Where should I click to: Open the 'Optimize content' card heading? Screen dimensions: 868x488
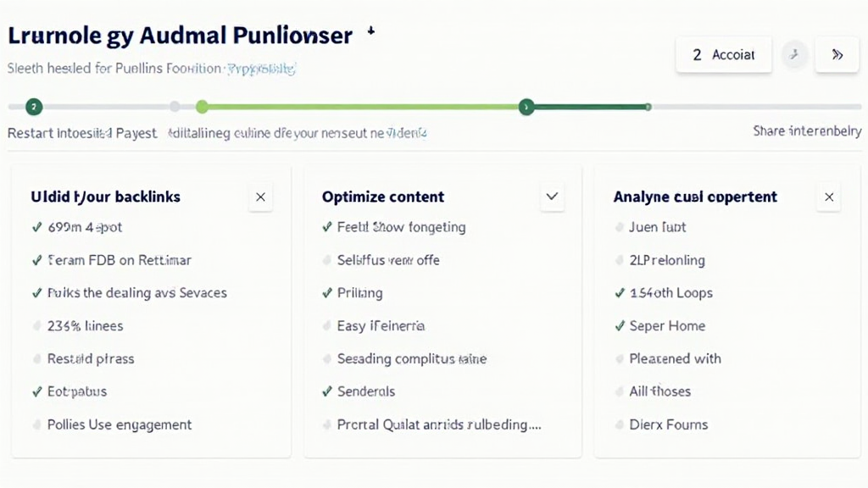[x=383, y=197]
